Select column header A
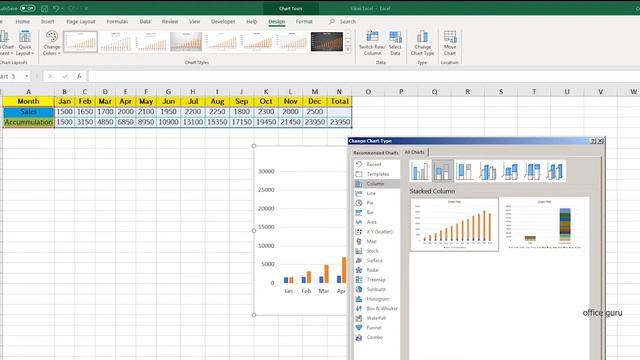 [28, 92]
